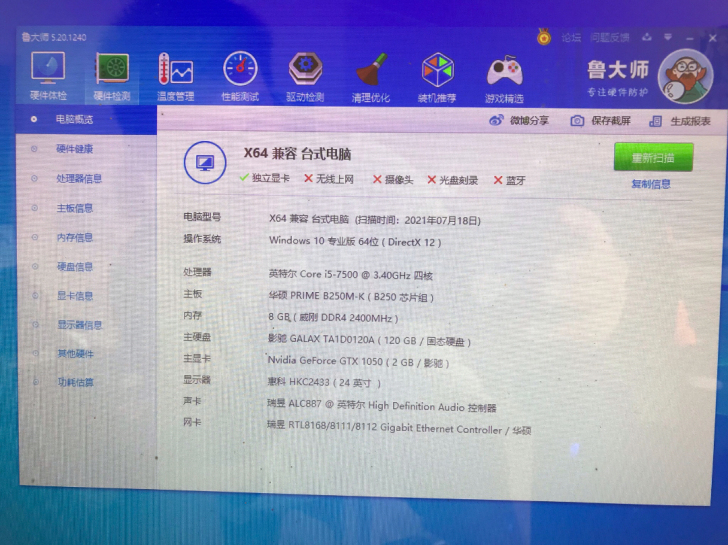The width and height of the screenshot is (728, 545).
Task: Open the 装机推荐 cube icon
Action: click(x=437, y=78)
